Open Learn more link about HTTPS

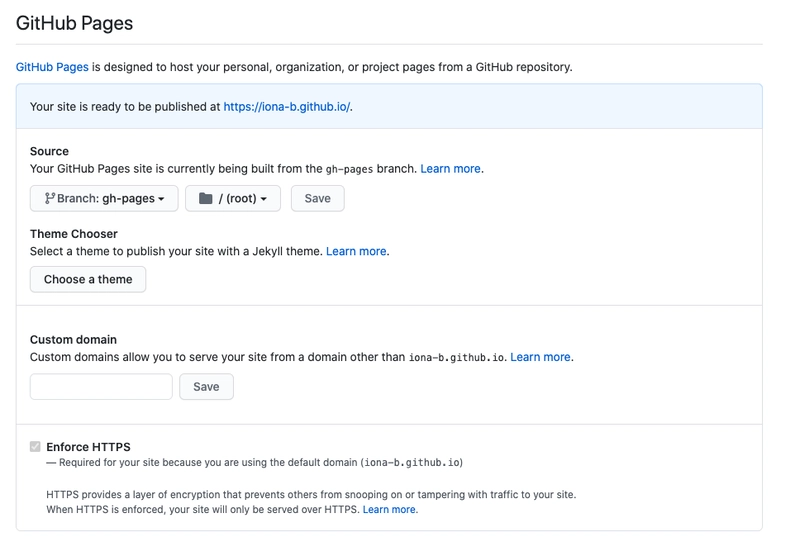tap(389, 510)
